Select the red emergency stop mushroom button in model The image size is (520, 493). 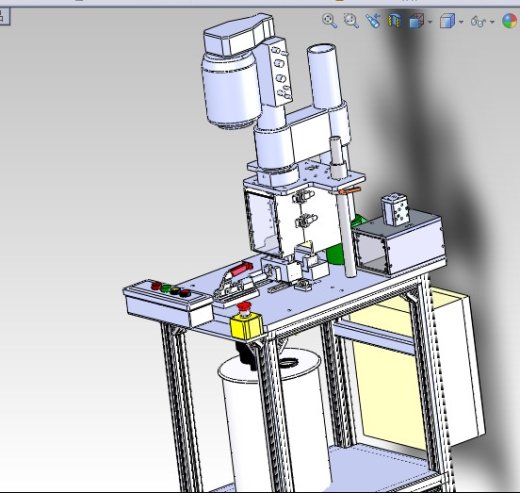(x=244, y=308)
